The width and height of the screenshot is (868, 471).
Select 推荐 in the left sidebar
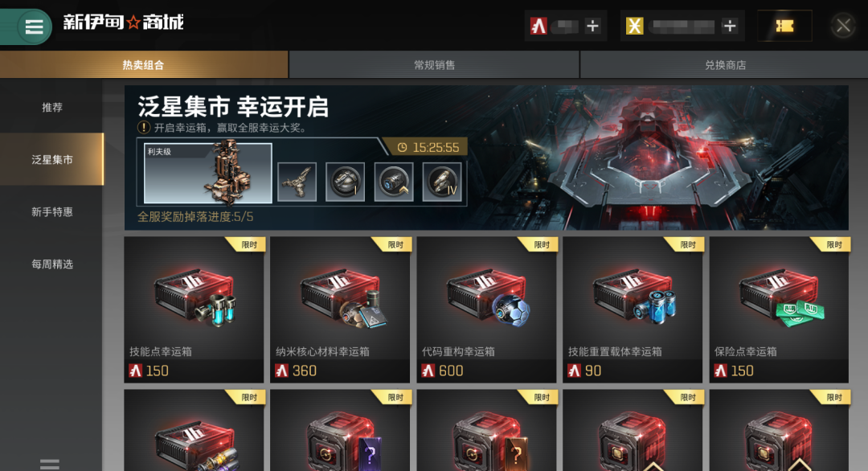(51, 108)
